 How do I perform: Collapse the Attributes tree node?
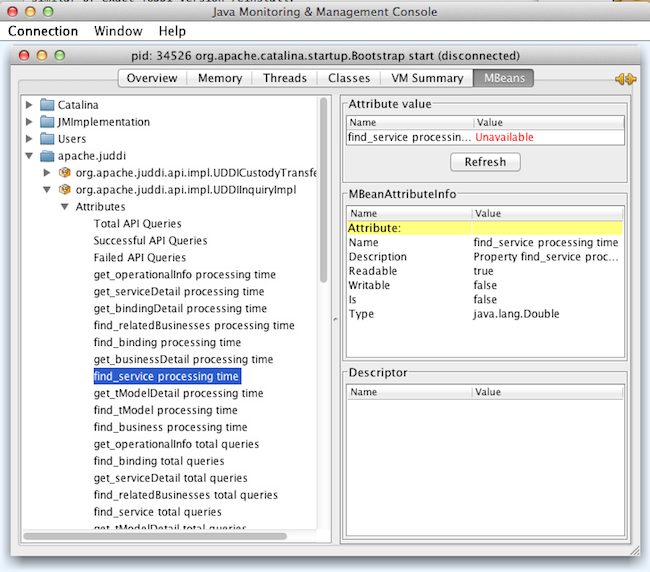coord(64,207)
